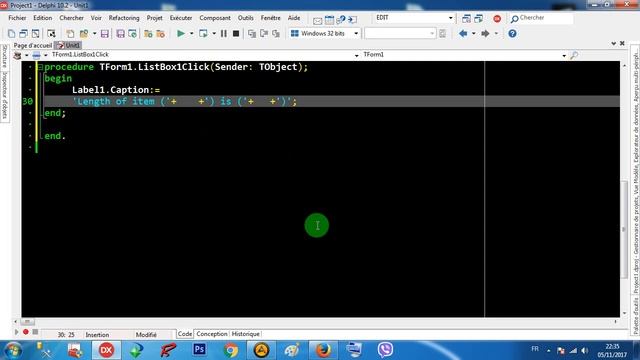Click the Save file toolbar icon

click(105, 34)
